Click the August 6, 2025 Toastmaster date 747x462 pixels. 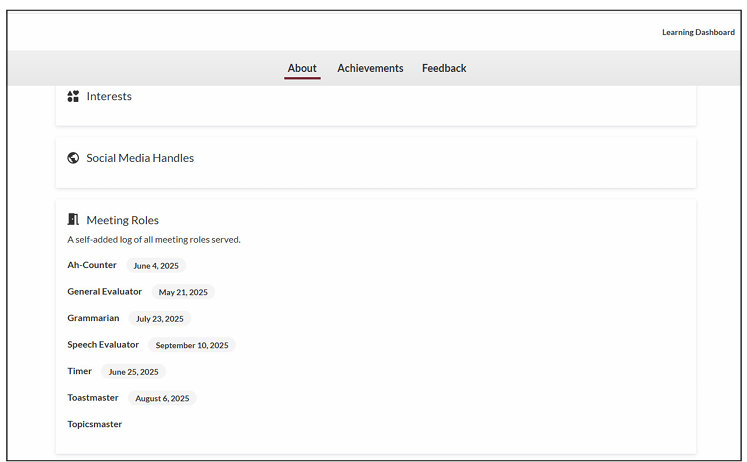tap(162, 398)
